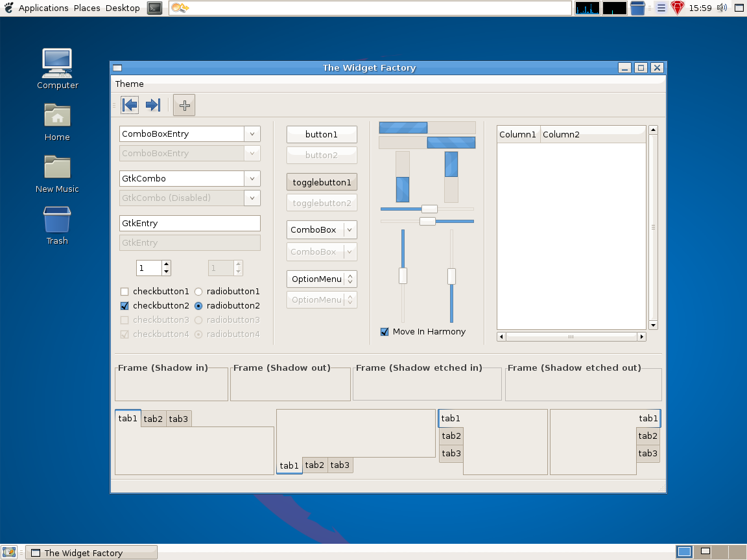Image resolution: width=747 pixels, height=560 pixels.
Task: Click the trash applet in top panel
Action: click(x=637, y=8)
